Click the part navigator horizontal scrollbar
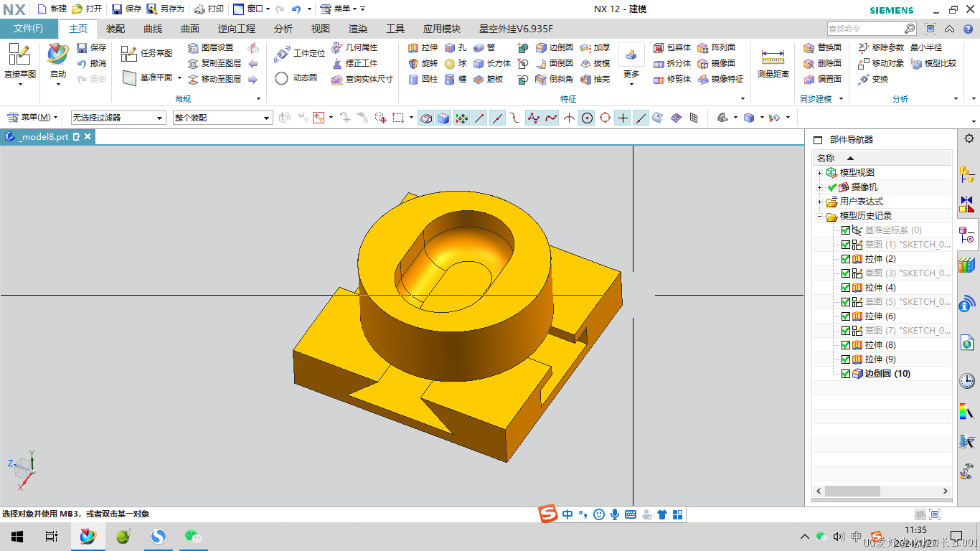This screenshot has height=551, width=980. [883, 491]
